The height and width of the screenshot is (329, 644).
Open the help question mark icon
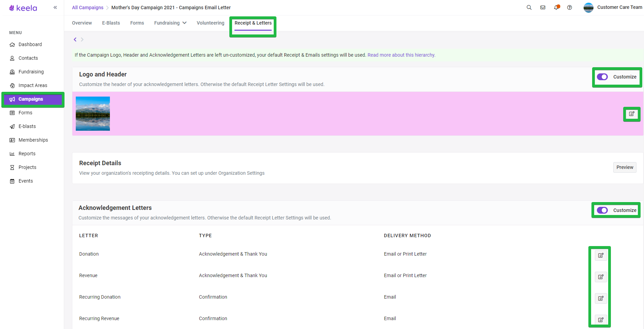[x=570, y=7]
